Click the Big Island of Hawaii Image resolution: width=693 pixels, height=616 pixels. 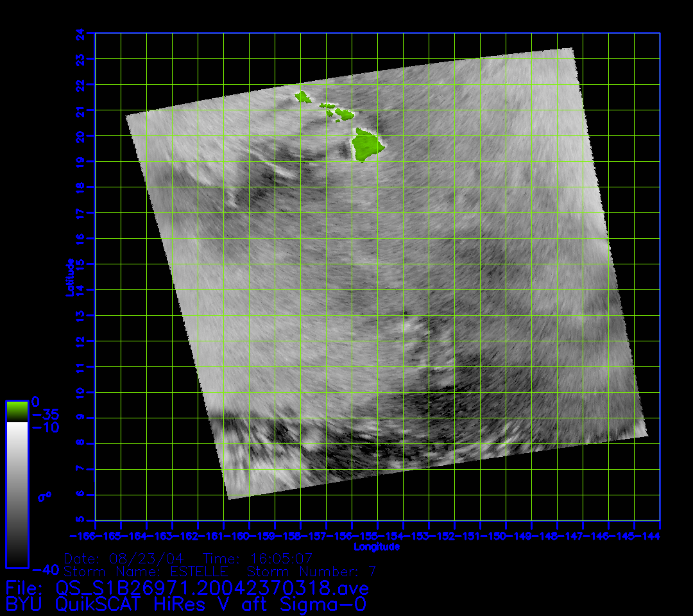pyautogui.click(x=368, y=144)
